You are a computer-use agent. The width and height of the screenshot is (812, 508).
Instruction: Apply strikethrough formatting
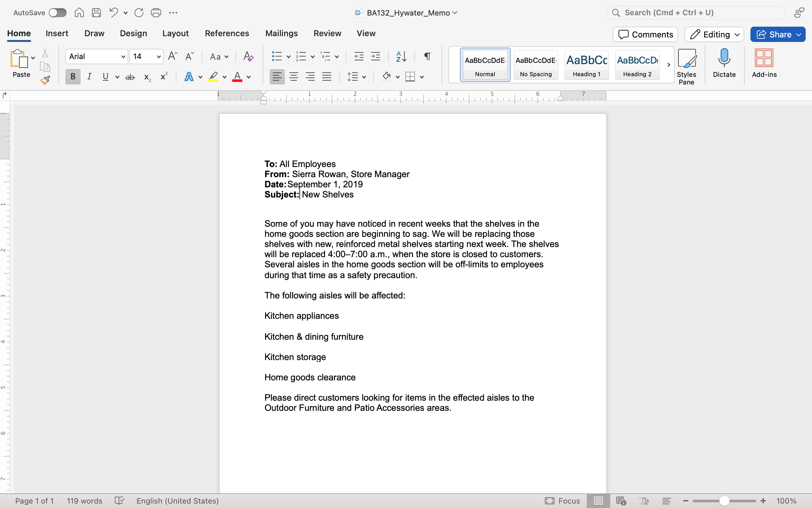pyautogui.click(x=130, y=77)
